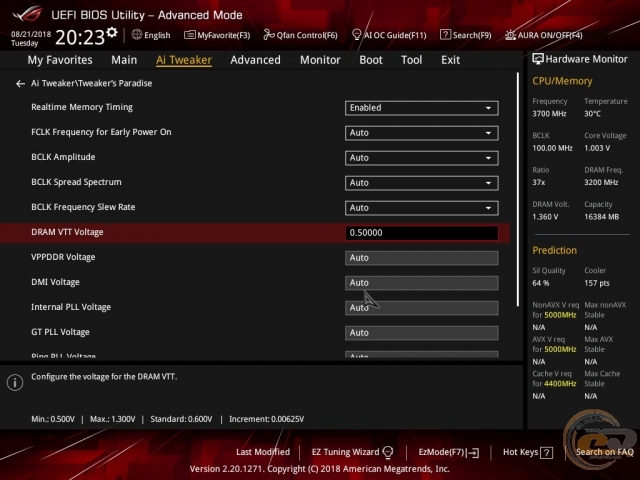Toggle AURA ON/OFF(F4)

pos(544,35)
